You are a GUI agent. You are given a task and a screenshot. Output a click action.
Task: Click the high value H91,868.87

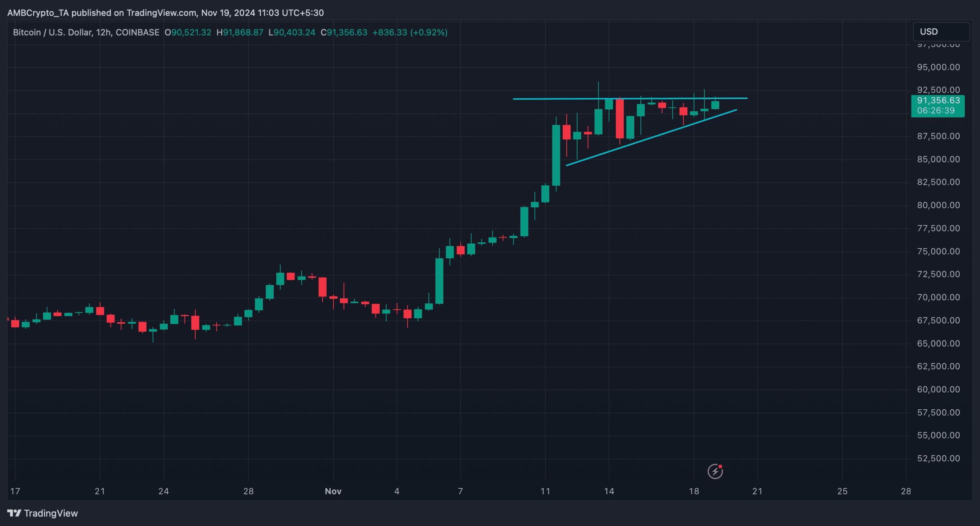click(x=240, y=33)
